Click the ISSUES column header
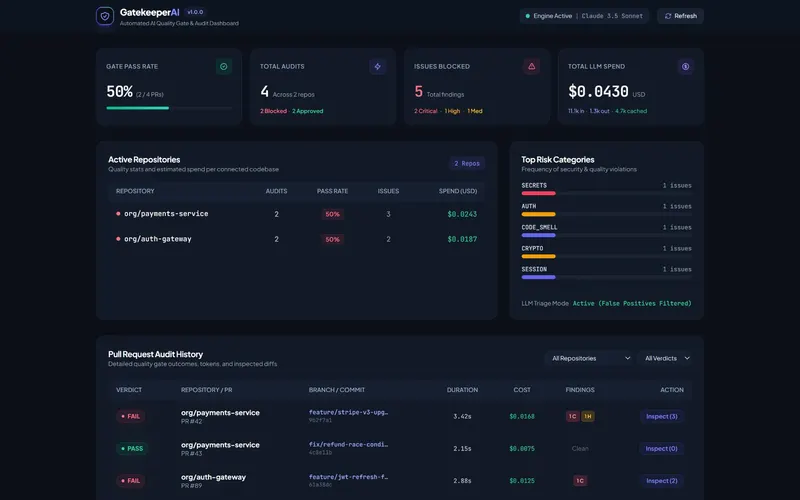800x500 pixels. (388, 191)
